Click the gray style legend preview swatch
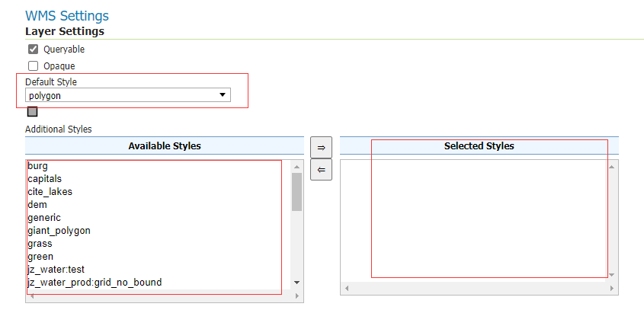644x310 pixels. [32, 112]
